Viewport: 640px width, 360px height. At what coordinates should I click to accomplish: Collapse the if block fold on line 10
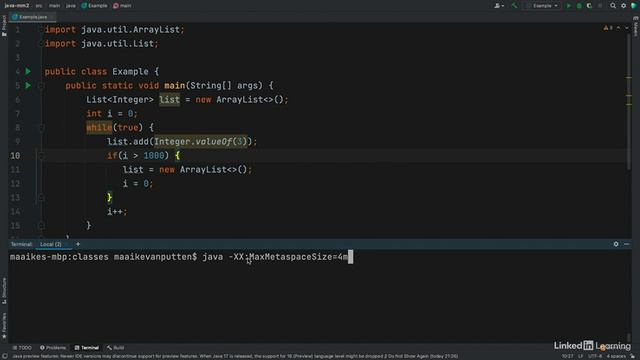point(41,156)
